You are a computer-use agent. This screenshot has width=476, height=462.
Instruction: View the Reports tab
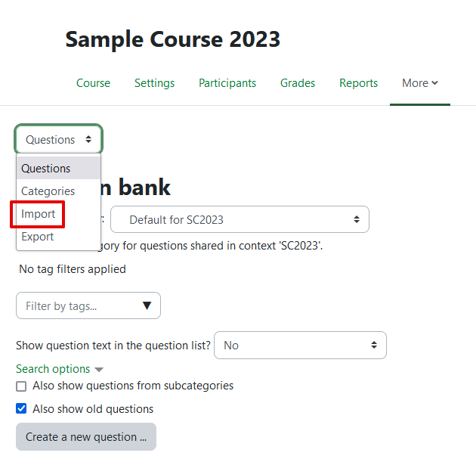pos(358,83)
